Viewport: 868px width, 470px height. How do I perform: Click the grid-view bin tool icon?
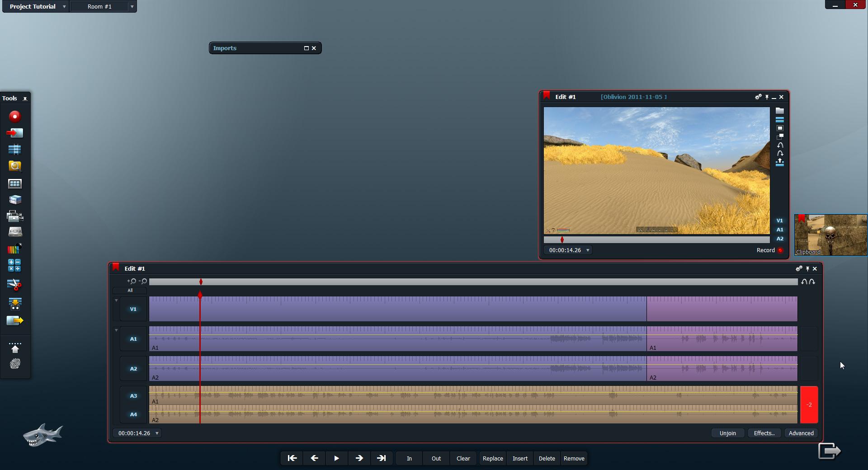[15, 183]
